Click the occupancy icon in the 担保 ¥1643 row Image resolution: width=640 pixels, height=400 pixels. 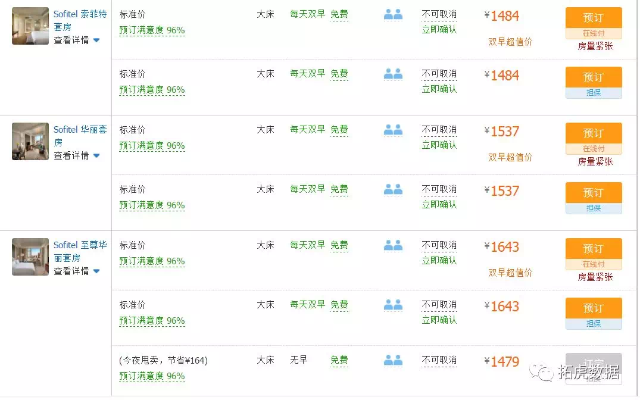393,304
